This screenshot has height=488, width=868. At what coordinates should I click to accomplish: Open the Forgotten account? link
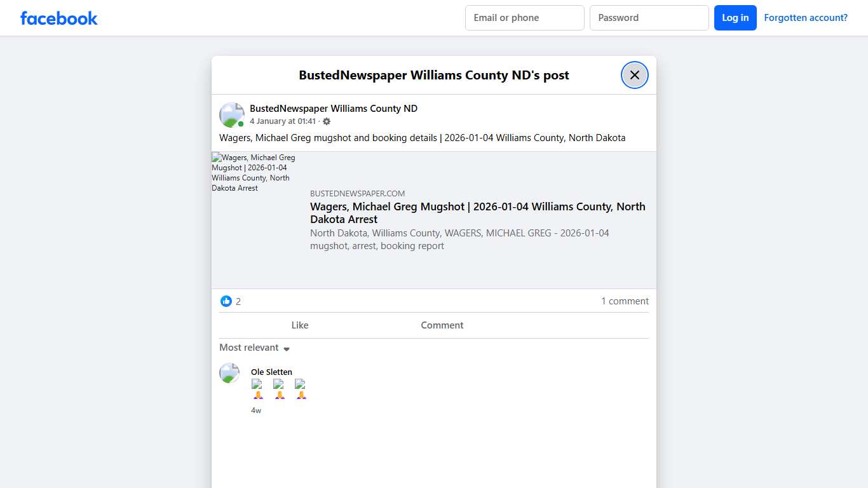[x=805, y=18]
